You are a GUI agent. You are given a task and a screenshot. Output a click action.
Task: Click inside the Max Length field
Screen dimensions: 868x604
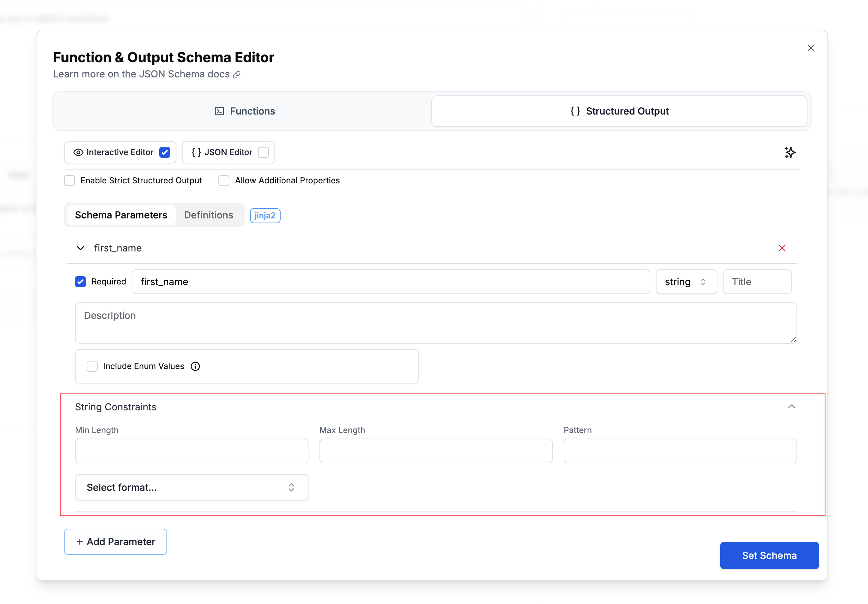(435, 451)
